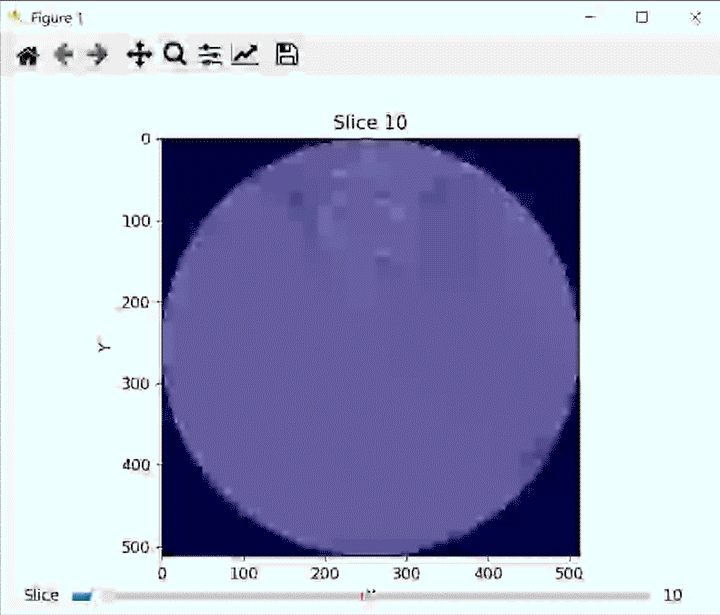Save the figure with floppy icon
720x615 pixels.
[x=287, y=54]
